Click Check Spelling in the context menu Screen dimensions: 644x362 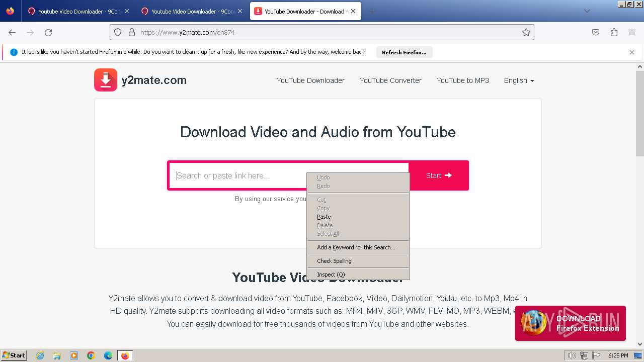pos(358,261)
